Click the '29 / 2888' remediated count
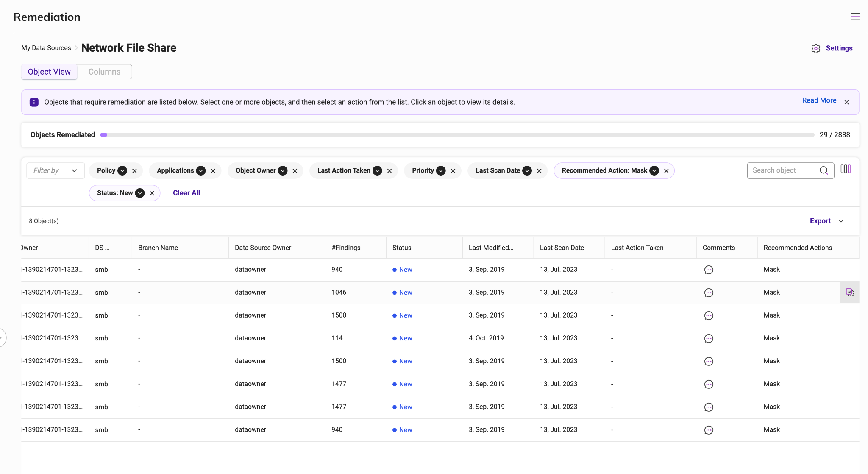The image size is (868, 474). click(x=835, y=135)
